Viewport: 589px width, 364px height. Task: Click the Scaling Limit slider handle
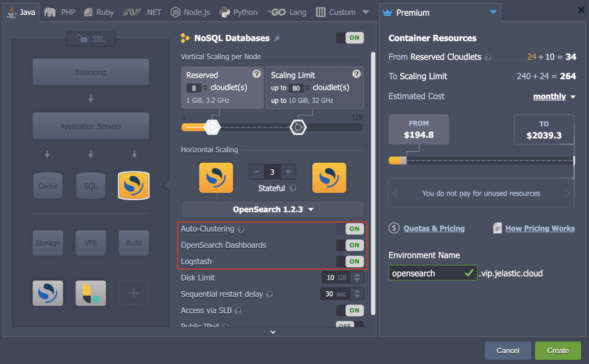(298, 127)
